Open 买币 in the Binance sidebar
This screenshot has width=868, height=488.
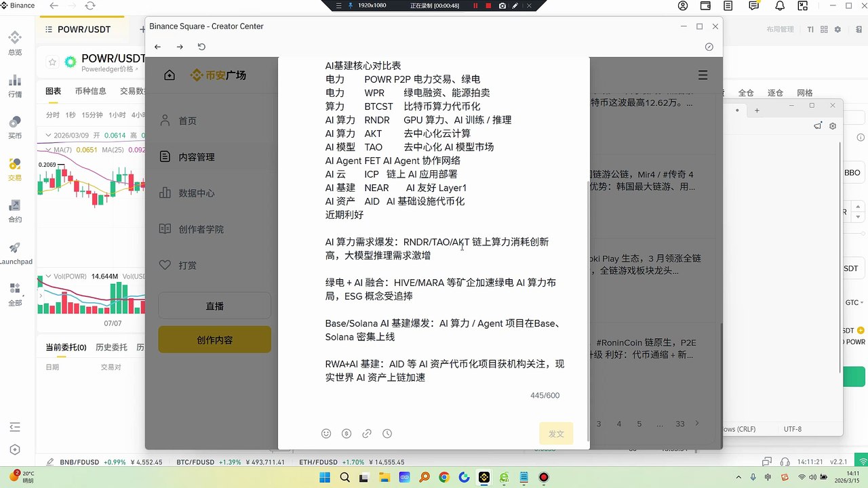tap(15, 127)
